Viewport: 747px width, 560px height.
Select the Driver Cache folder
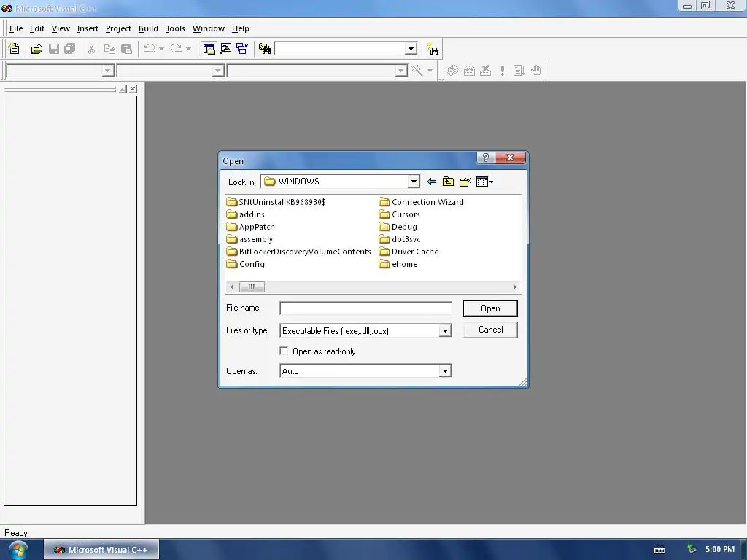point(409,252)
